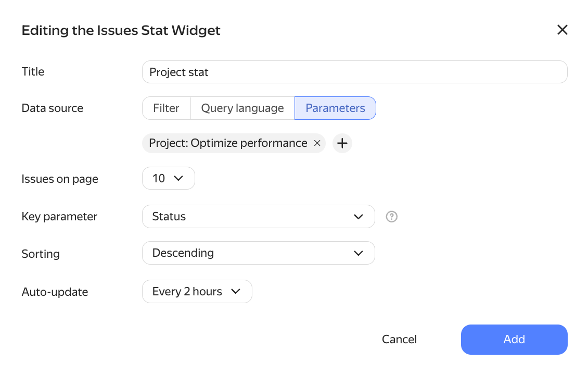Click the chevron next to Every 2 hours

(236, 291)
